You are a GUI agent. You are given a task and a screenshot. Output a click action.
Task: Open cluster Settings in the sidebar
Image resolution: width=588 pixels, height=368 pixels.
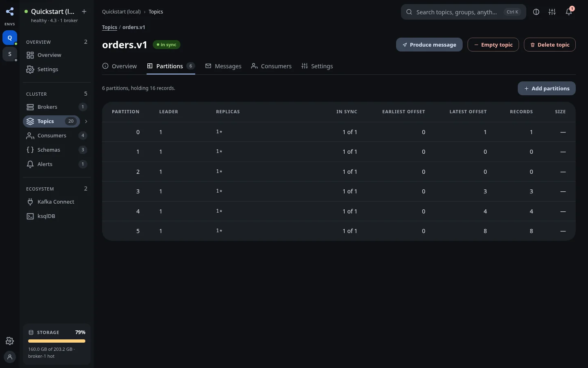click(57, 70)
